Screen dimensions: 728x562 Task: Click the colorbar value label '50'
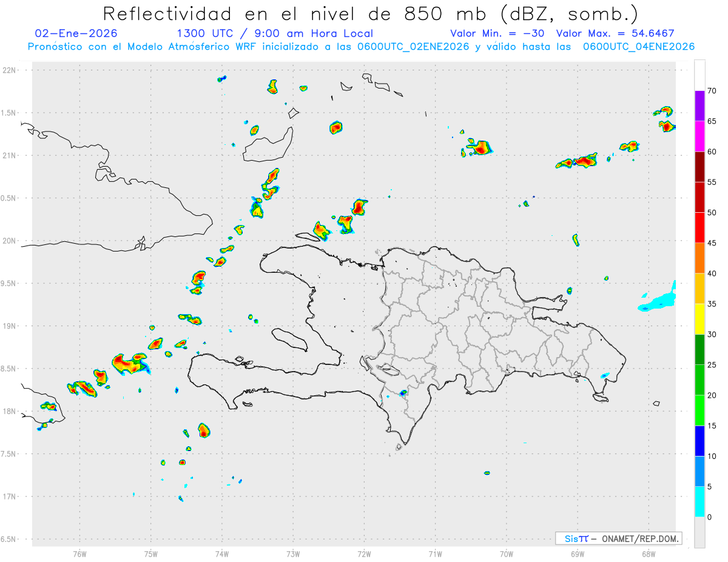[x=712, y=213]
